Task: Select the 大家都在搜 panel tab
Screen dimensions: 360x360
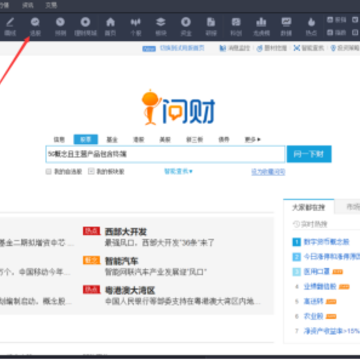Action: (x=308, y=207)
